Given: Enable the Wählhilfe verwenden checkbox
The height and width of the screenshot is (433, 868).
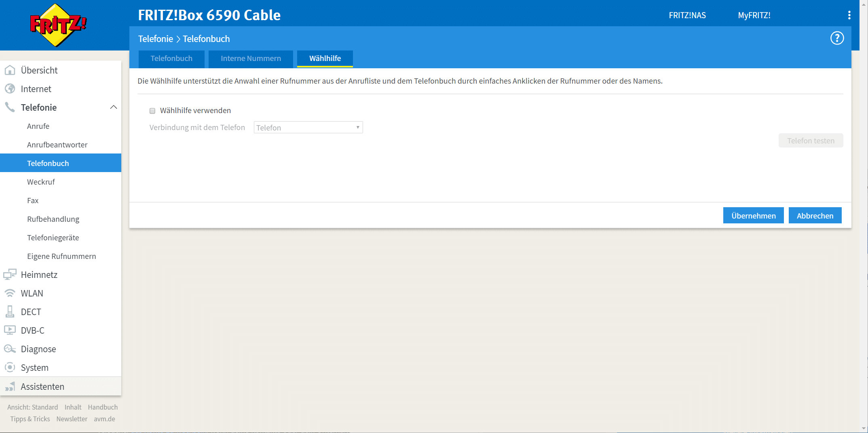Looking at the screenshot, I should click(152, 111).
